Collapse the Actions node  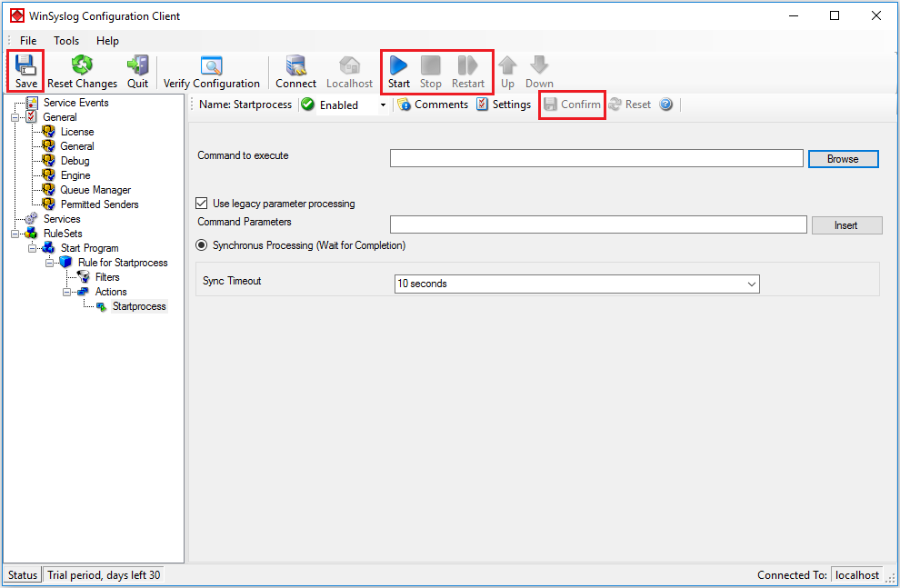[x=66, y=292]
